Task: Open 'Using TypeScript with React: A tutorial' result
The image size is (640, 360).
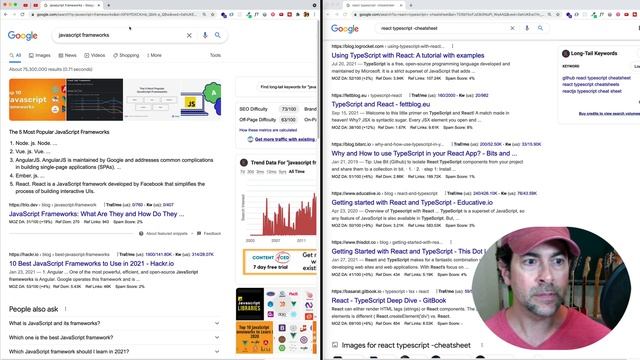Action: 408,55
